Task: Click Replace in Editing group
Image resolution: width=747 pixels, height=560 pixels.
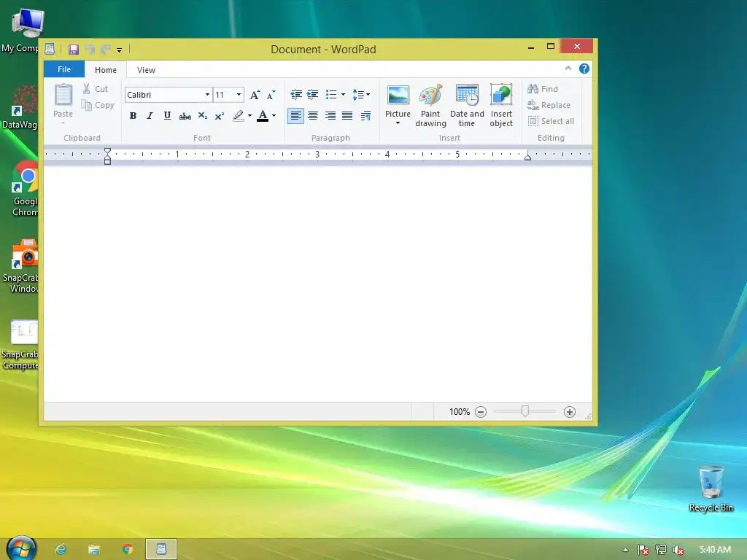Action: point(549,105)
